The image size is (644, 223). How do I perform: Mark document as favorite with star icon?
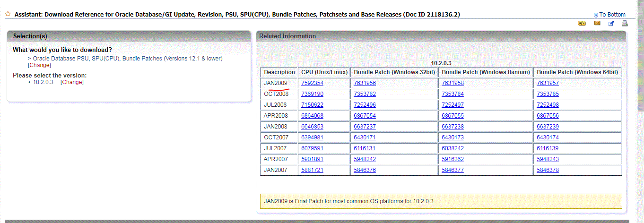[8, 14]
